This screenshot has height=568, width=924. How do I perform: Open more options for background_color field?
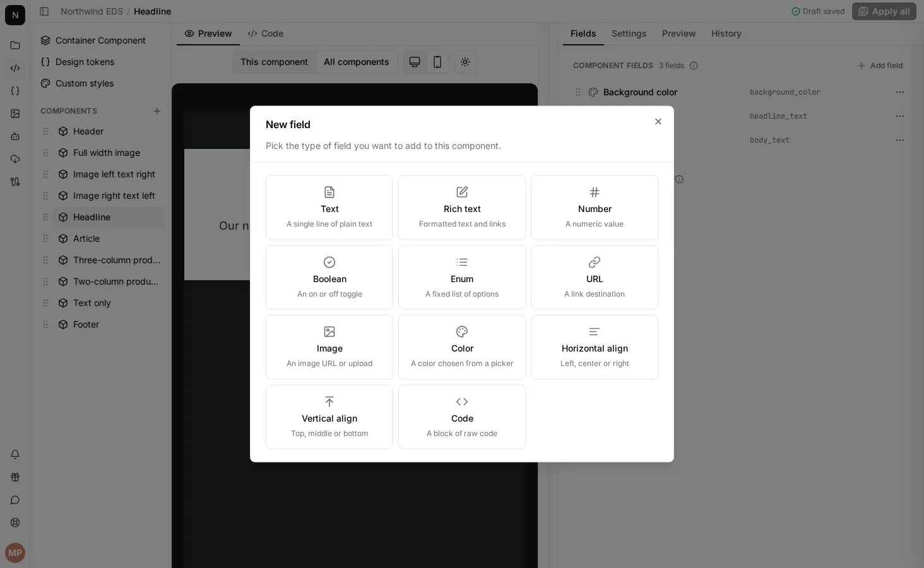click(900, 92)
